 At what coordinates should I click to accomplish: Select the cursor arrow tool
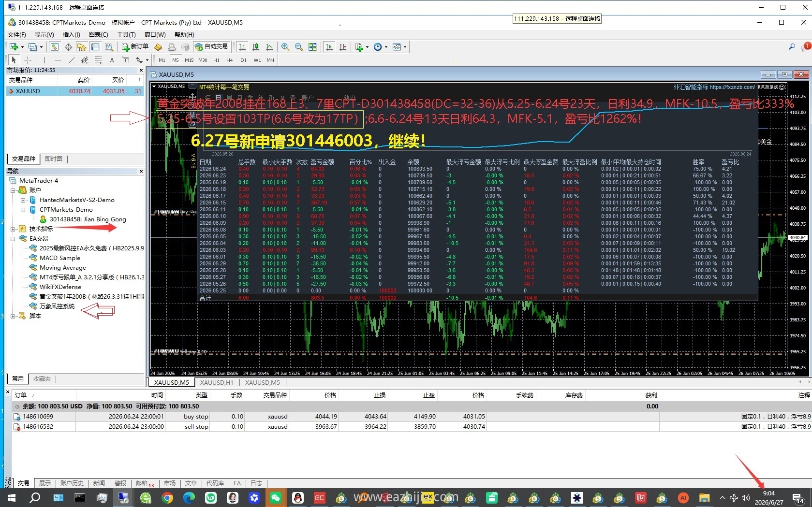[x=14, y=60]
